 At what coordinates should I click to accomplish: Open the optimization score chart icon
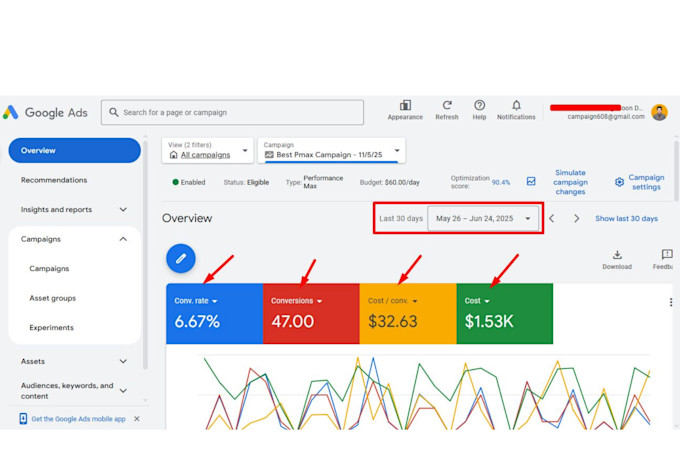[531, 181]
